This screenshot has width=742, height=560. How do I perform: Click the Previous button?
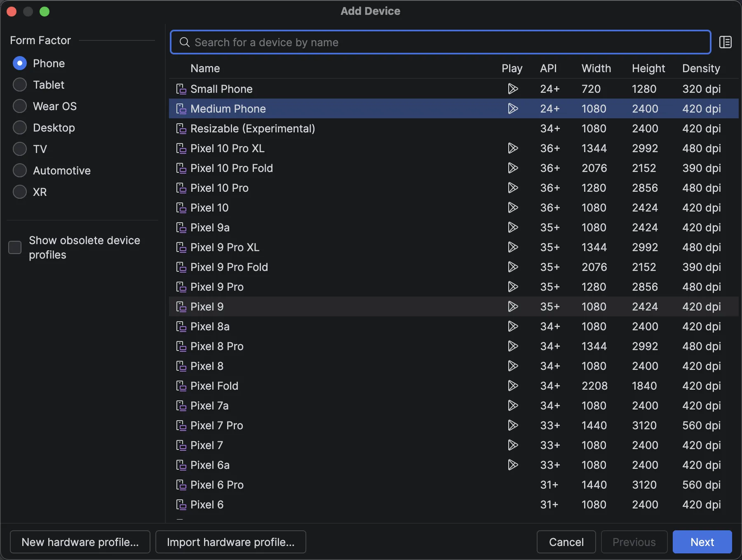pos(634,542)
